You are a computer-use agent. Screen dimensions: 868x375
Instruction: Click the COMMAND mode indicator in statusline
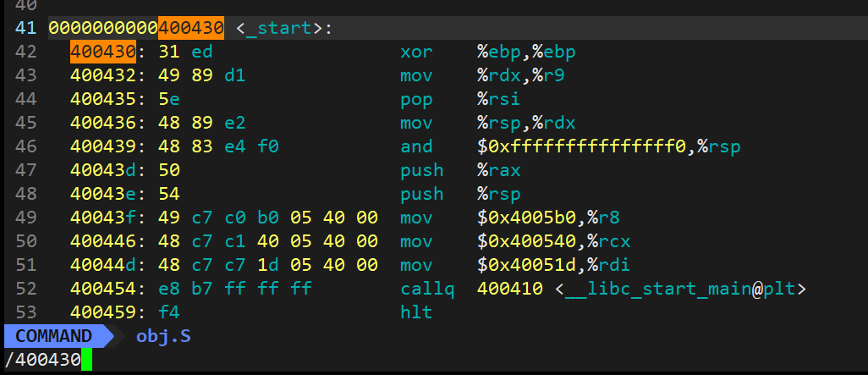point(53,336)
